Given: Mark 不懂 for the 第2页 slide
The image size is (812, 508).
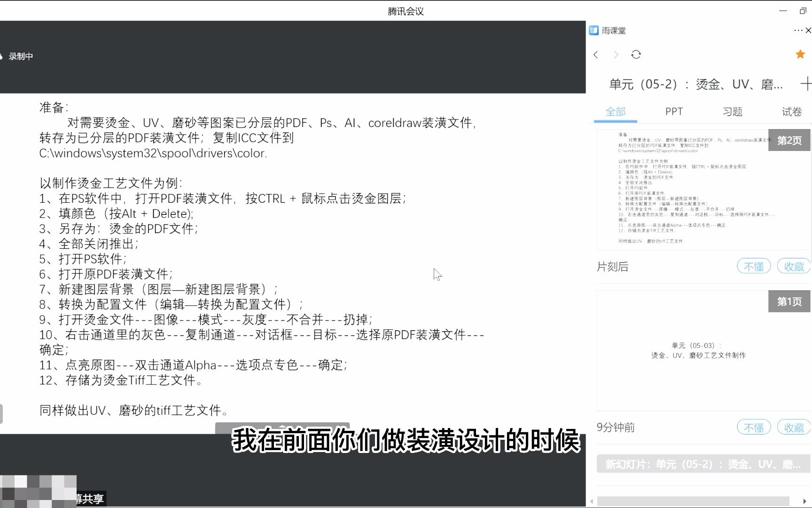Looking at the screenshot, I should (754, 267).
